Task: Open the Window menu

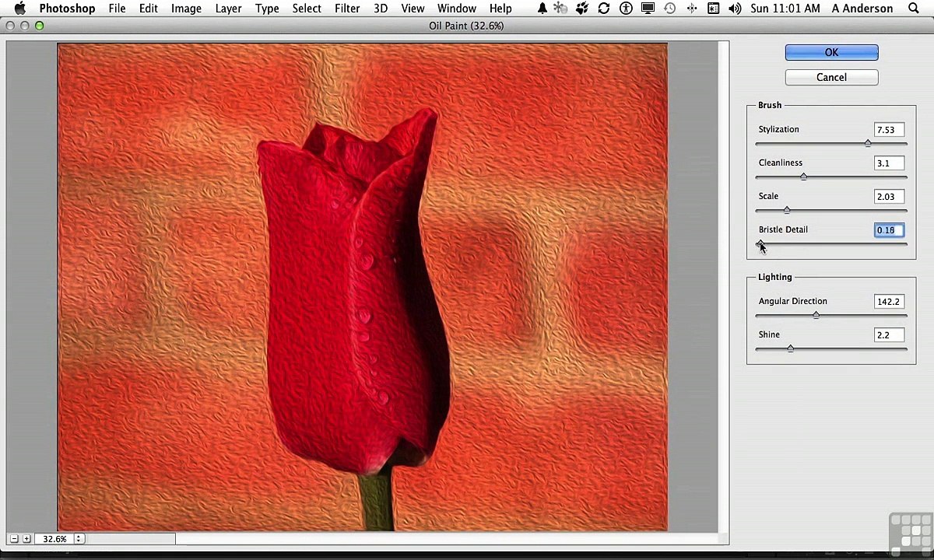Action: click(457, 9)
